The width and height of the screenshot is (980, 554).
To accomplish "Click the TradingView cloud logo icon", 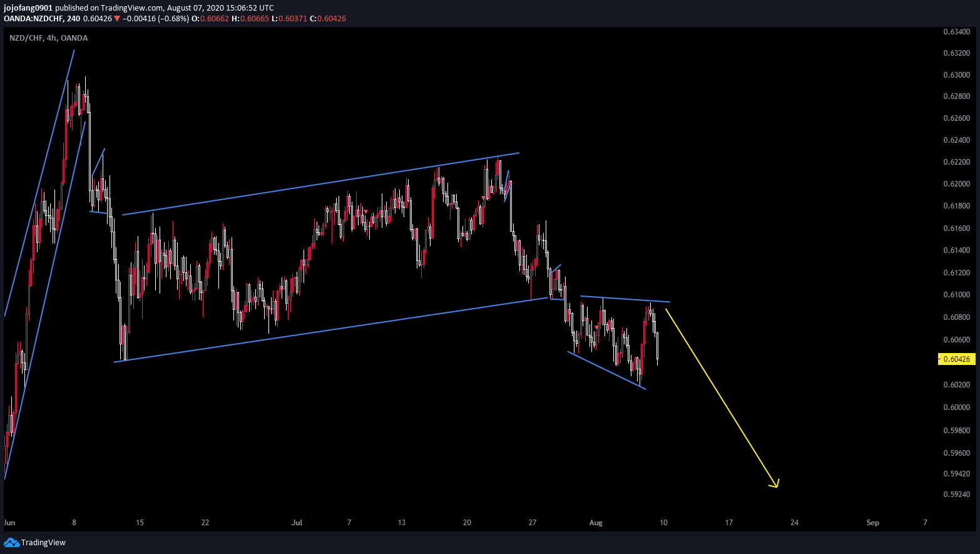I will coord(11,542).
